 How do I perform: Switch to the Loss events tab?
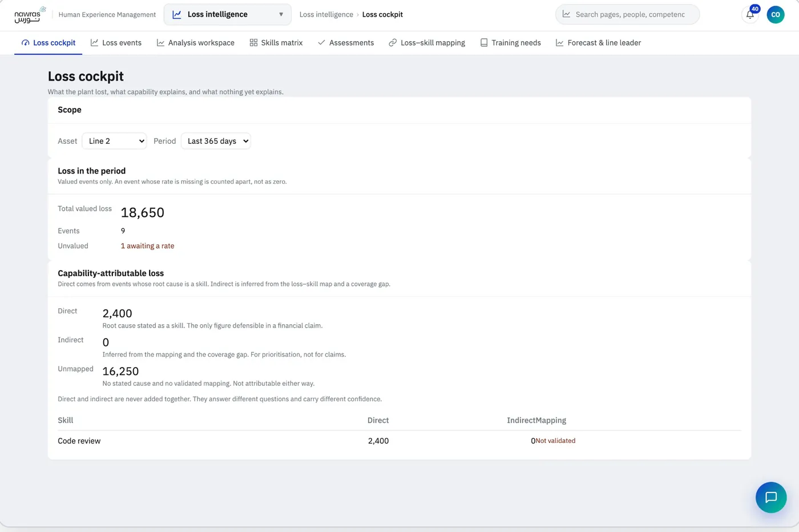point(116,43)
